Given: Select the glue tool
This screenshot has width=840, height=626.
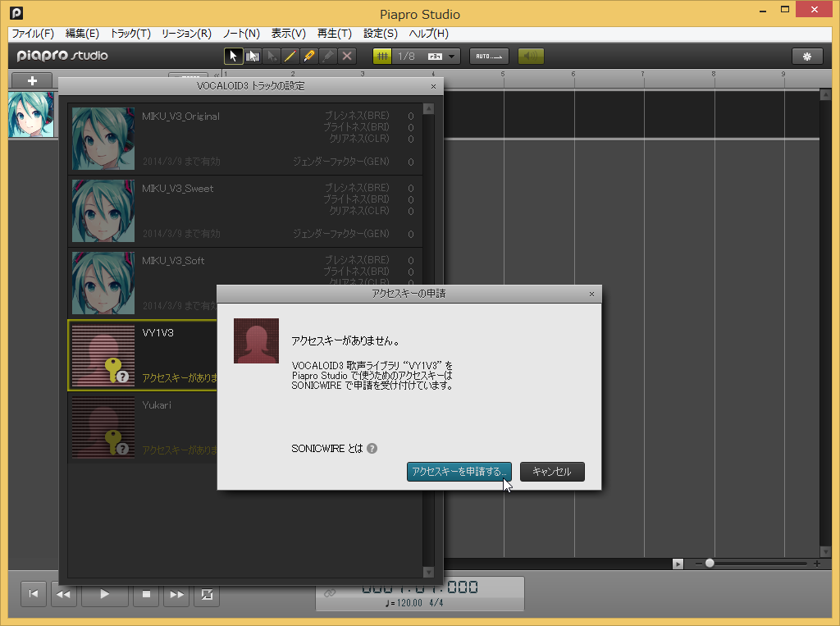Looking at the screenshot, I should tap(328, 57).
